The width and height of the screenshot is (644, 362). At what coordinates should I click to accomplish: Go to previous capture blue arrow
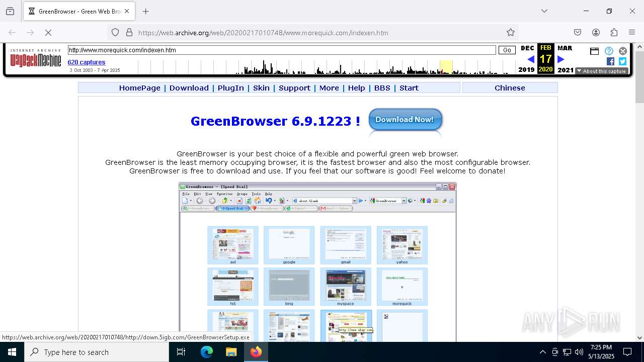click(x=530, y=59)
